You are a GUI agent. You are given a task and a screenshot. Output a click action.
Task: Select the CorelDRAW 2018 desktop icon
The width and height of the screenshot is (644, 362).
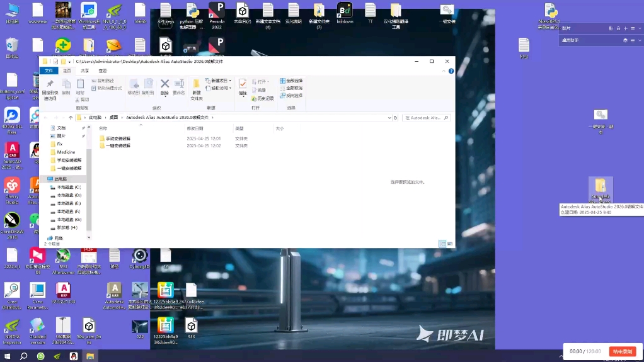click(x=12, y=226)
